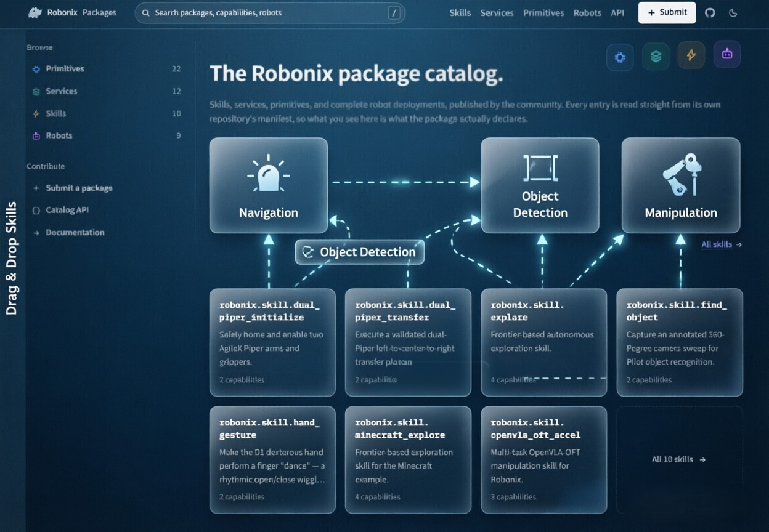This screenshot has height=532, width=769.
Task: Click the Submit button
Action: point(667,12)
